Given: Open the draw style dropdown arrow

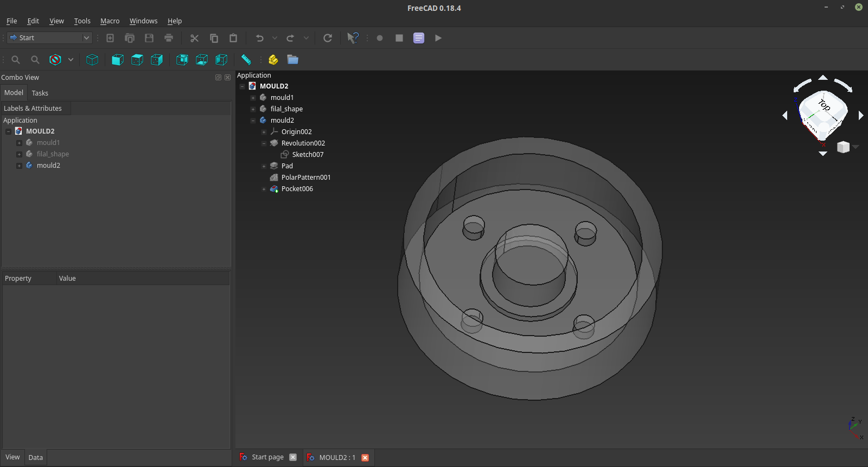Looking at the screenshot, I should 71,60.
